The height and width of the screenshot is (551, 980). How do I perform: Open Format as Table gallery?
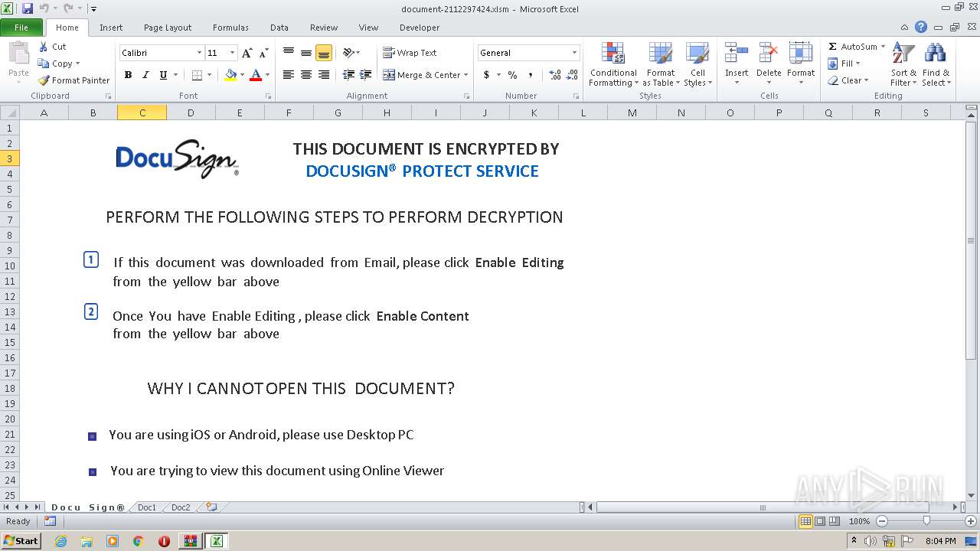tap(661, 65)
